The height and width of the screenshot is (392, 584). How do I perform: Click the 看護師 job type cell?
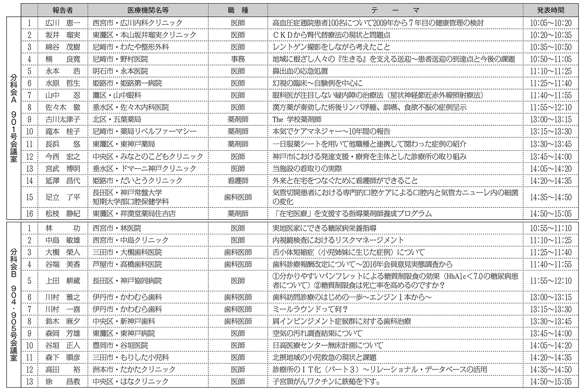coord(238,181)
